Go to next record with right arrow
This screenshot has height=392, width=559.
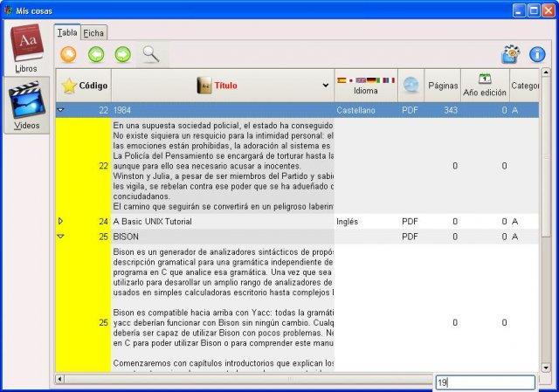(x=123, y=55)
